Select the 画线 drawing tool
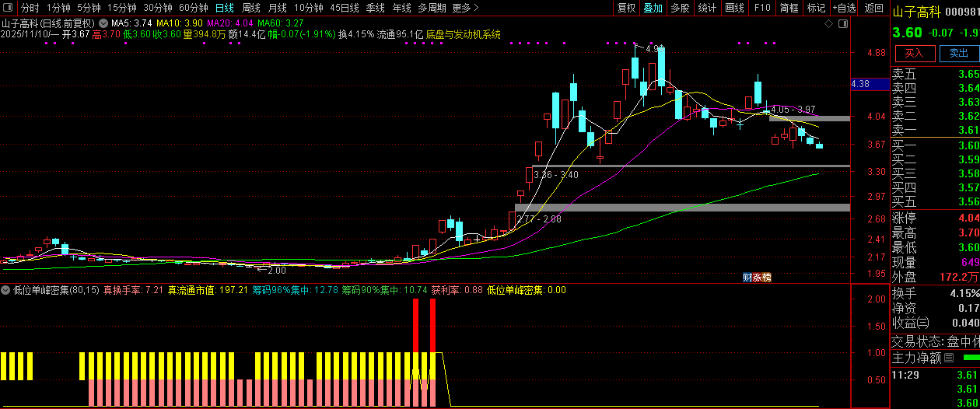980x409 pixels. pos(734,8)
